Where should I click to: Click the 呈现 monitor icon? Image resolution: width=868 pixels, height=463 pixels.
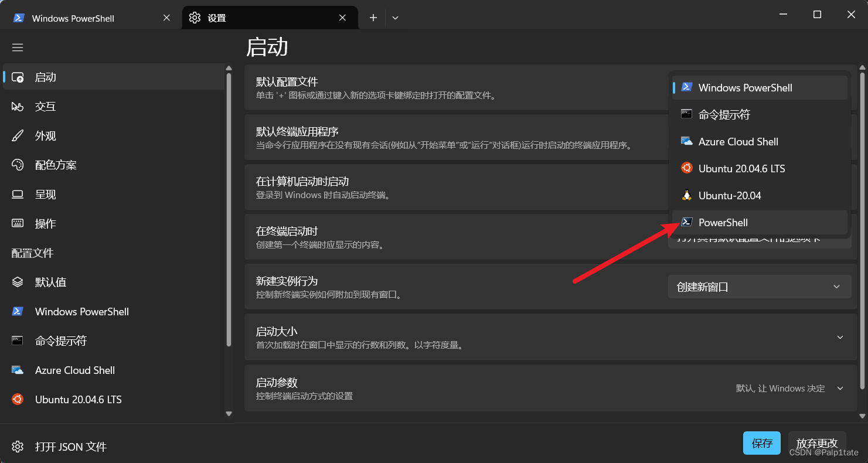18,195
